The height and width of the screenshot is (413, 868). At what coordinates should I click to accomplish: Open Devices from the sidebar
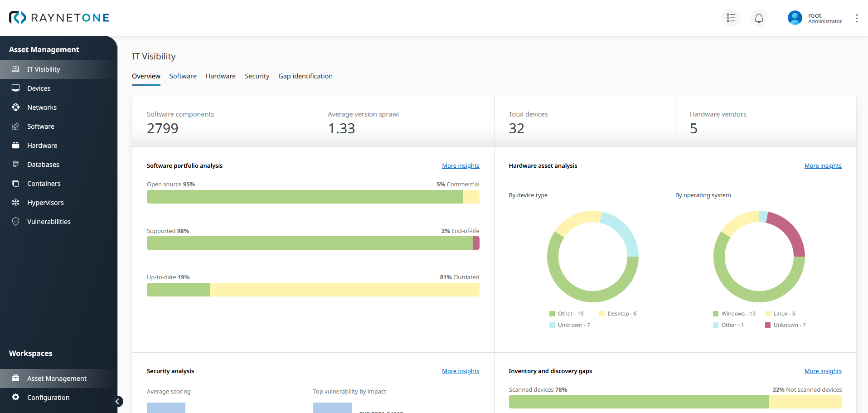(x=39, y=88)
